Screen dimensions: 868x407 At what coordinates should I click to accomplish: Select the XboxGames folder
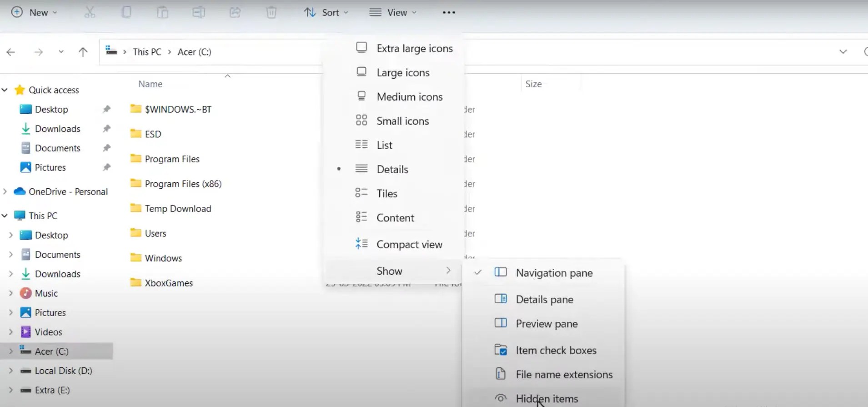(x=161, y=283)
